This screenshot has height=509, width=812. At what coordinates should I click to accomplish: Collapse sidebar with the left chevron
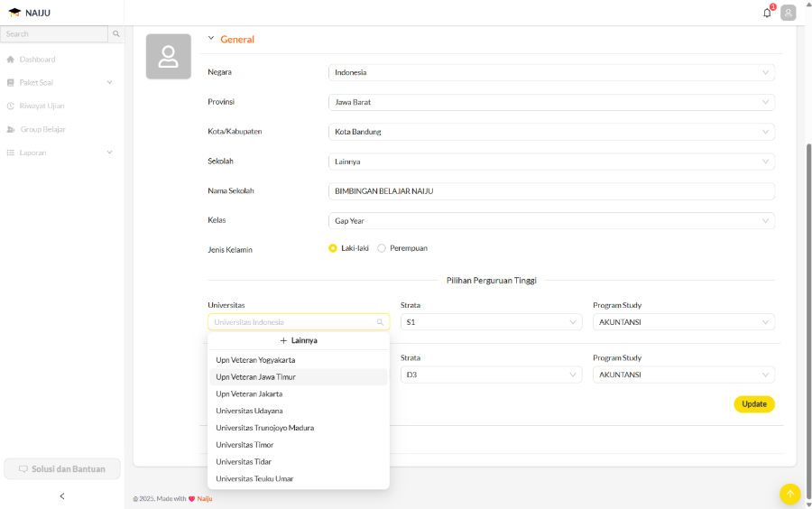(x=62, y=496)
